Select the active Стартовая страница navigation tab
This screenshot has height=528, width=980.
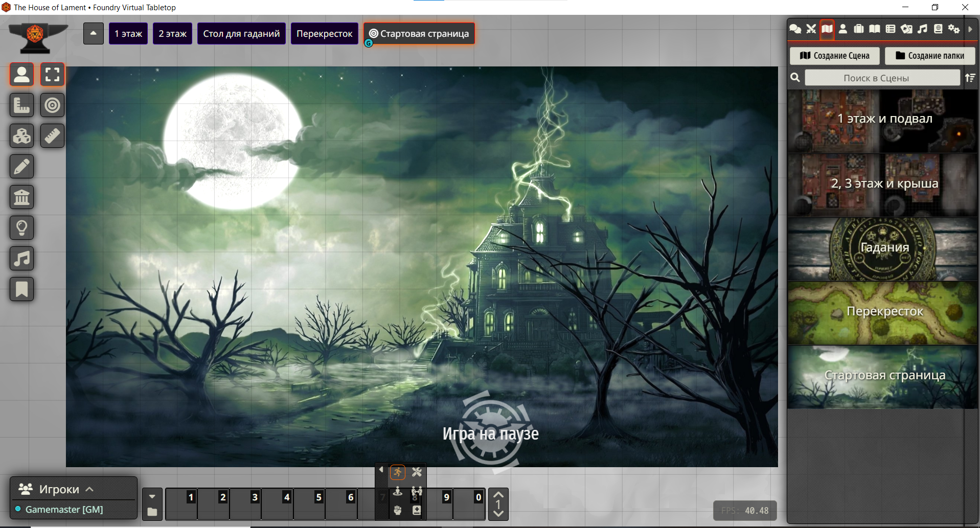click(419, 34)
